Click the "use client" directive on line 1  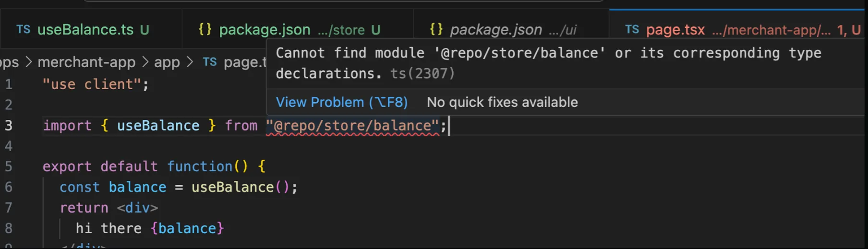click(x=92, y=84)
